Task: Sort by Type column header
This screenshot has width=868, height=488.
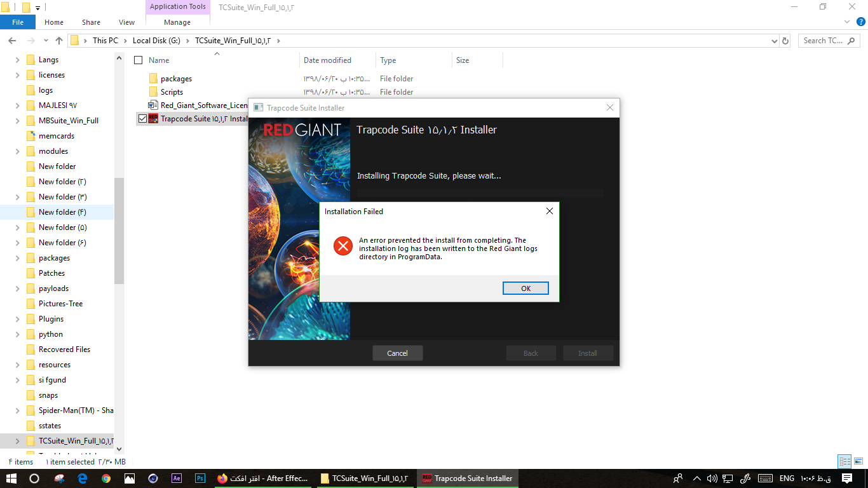Action: pyautogui.click(x=388, y=60)
